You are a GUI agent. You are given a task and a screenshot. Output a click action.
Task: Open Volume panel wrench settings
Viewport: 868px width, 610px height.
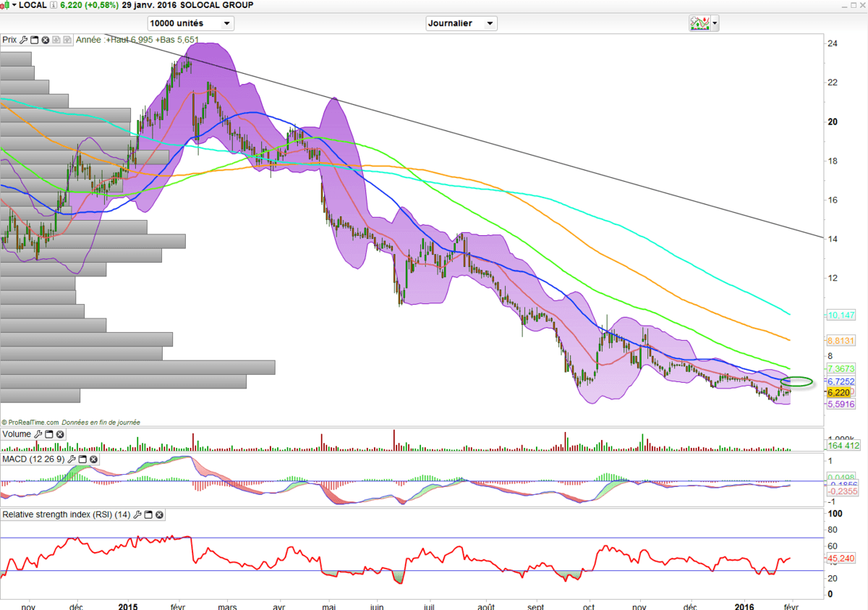pos(38,434)
